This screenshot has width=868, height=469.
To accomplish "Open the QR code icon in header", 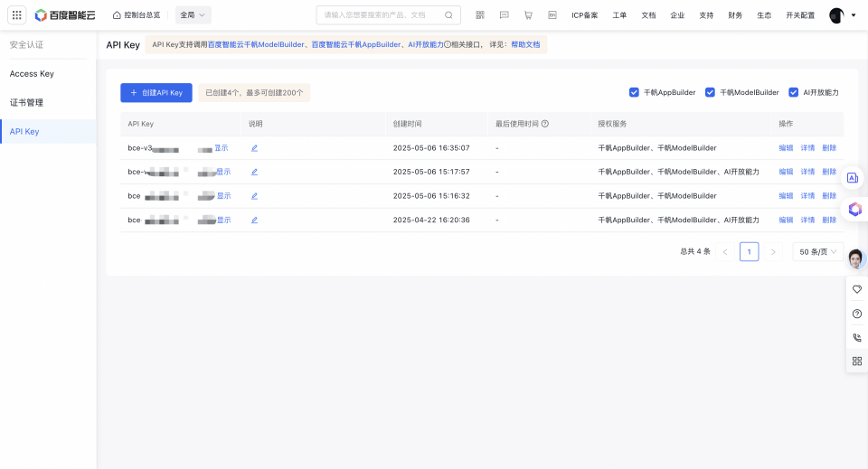I will click(480, 15).
